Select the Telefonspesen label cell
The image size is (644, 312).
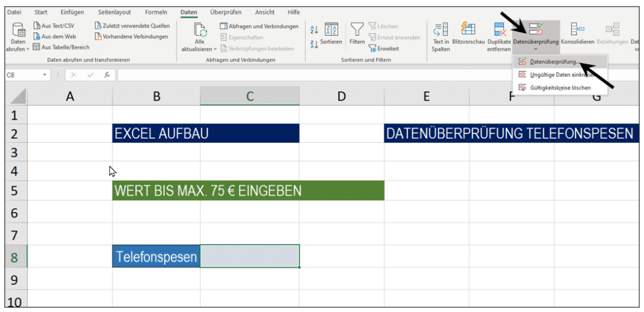point(156,257)
